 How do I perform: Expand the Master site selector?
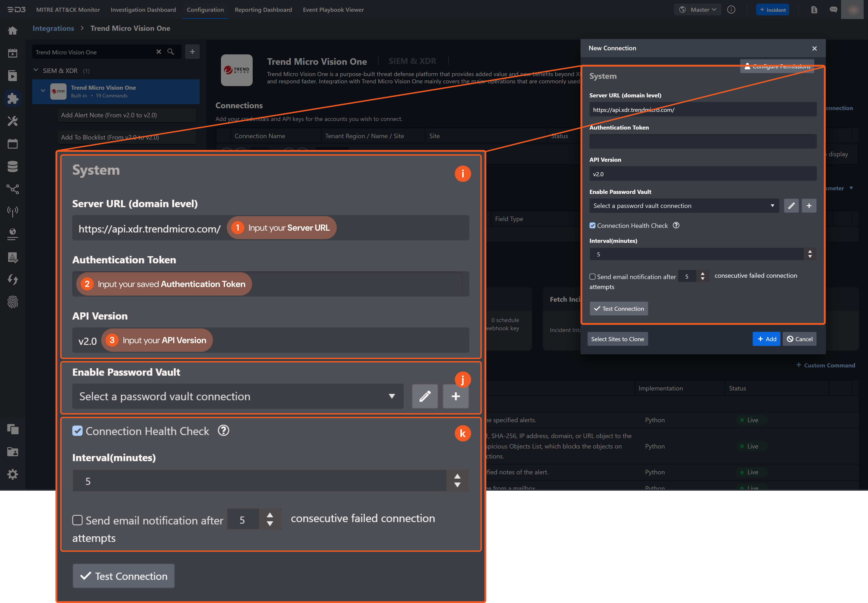[698, 10]
